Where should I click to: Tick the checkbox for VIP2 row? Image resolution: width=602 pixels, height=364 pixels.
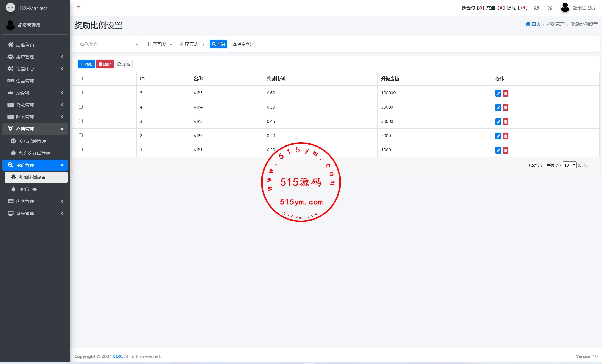click(81, 135)
